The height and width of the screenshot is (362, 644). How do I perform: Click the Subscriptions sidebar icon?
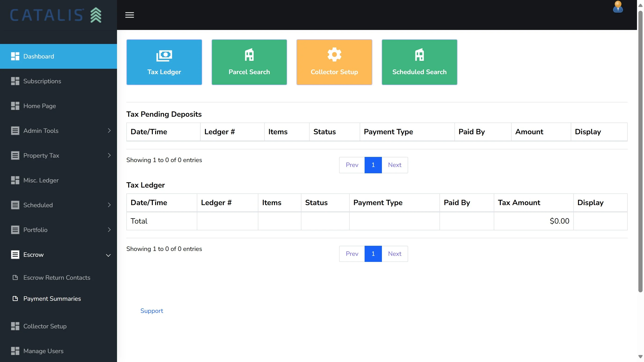point(15,81)
